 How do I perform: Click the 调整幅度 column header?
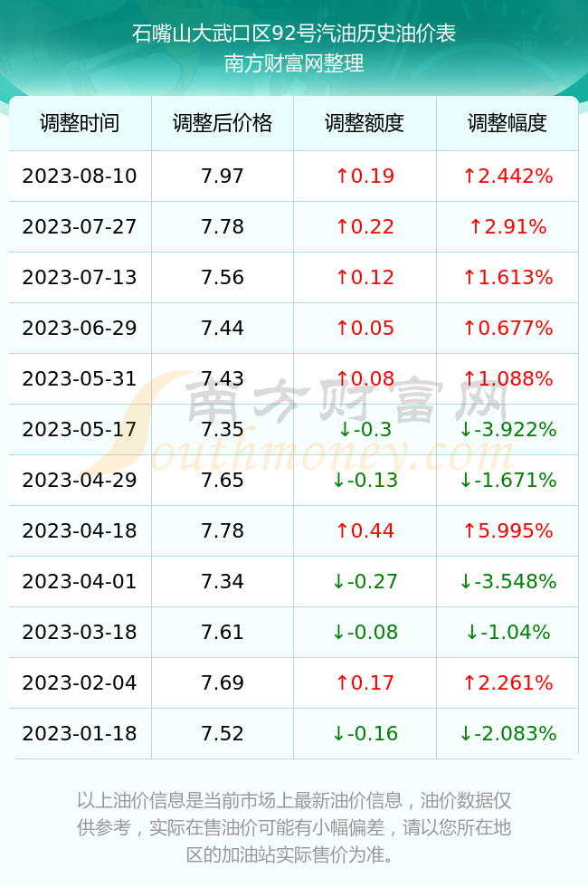507,123
